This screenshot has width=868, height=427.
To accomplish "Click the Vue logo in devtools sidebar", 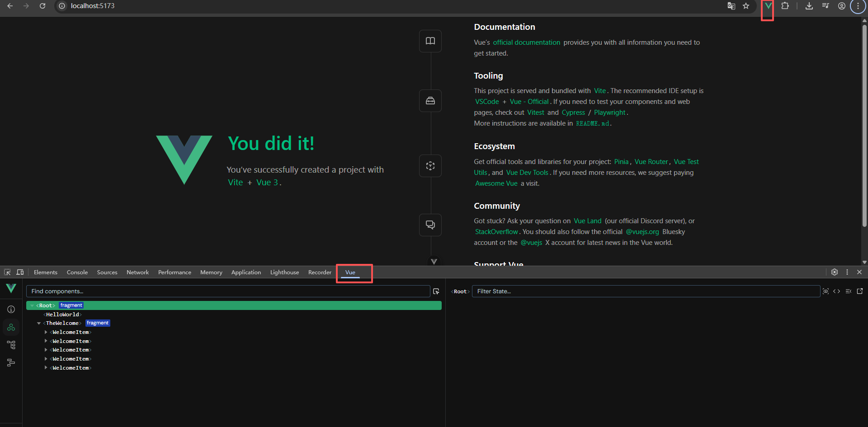I will click(x=11, y=288).
